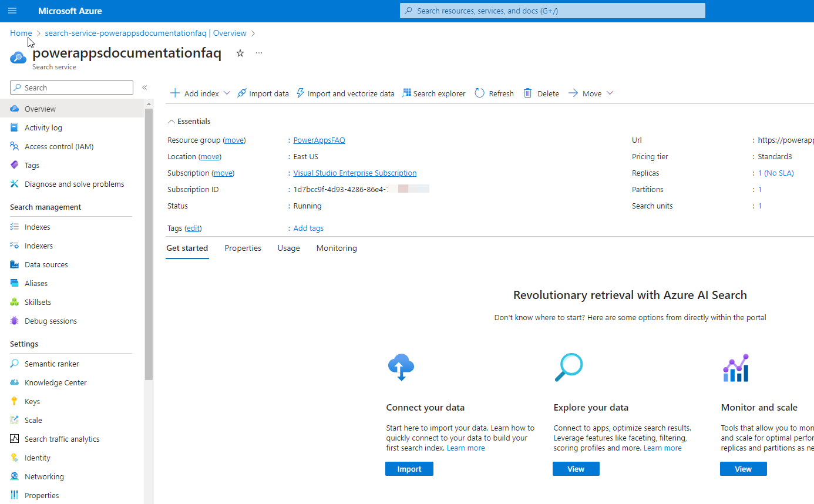
Task: Delete the search service
Action: click(541, 93)
